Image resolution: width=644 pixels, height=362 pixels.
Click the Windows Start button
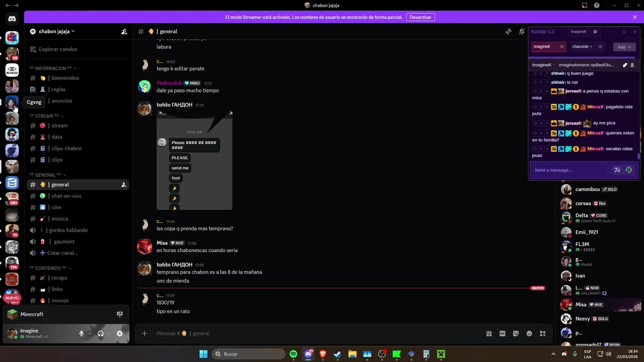[x=203, y=354]
